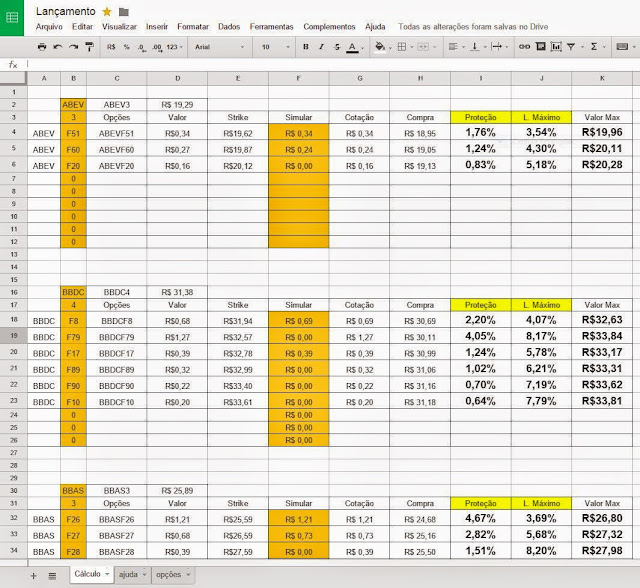The height and width of the screenshot is (588, 640).
Task: Toggle strikethrough formatting
Action: click(x=337, y=47)
